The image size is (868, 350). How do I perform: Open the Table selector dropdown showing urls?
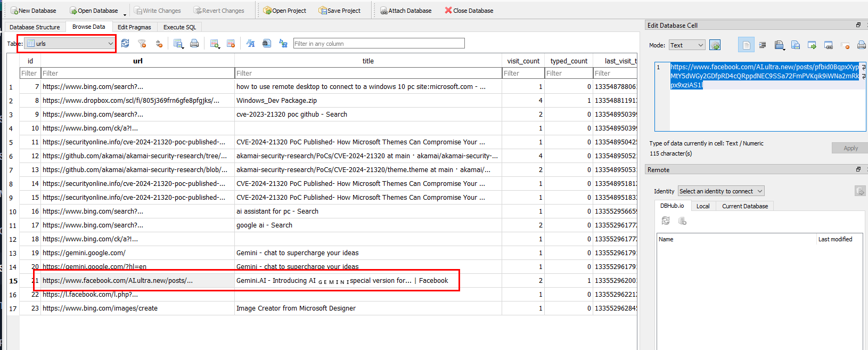[x=70, y=44]
